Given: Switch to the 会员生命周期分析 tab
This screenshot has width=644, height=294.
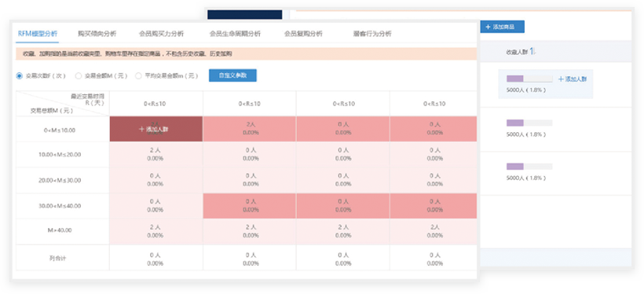Looking at the screenshot, I should click(235, 34).
